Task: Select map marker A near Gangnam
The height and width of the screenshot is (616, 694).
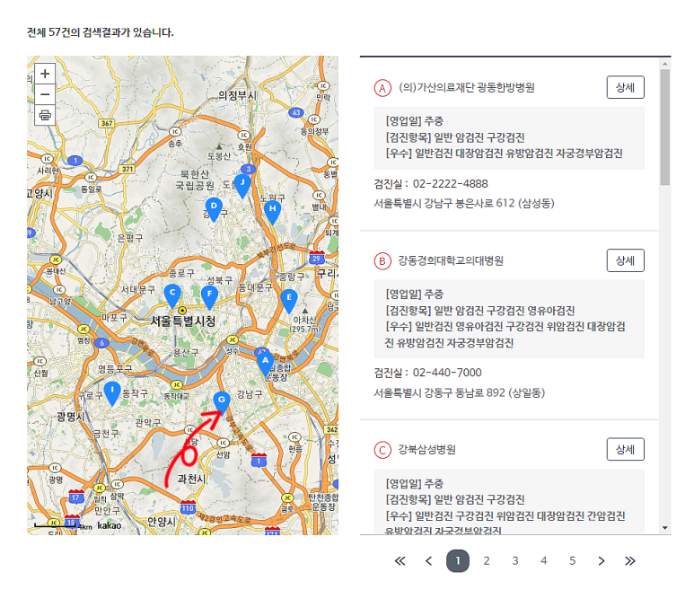Action: tap(265, 365)
